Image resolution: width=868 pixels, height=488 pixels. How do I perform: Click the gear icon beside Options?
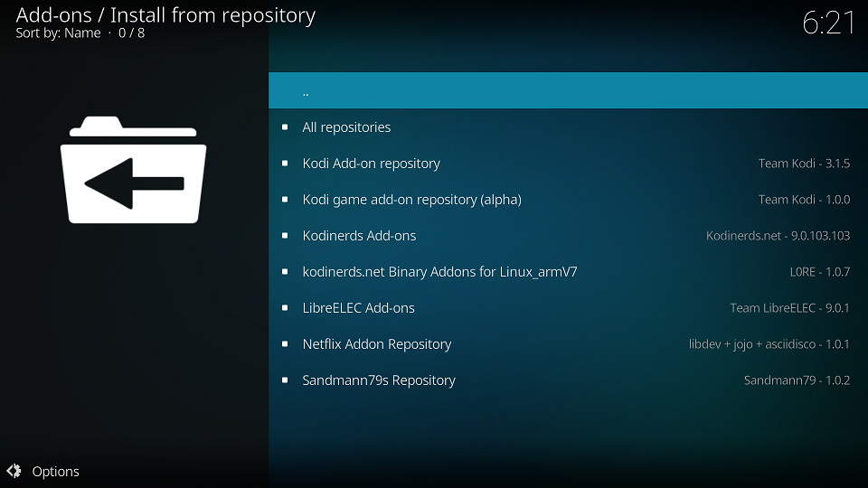(14, 471)
